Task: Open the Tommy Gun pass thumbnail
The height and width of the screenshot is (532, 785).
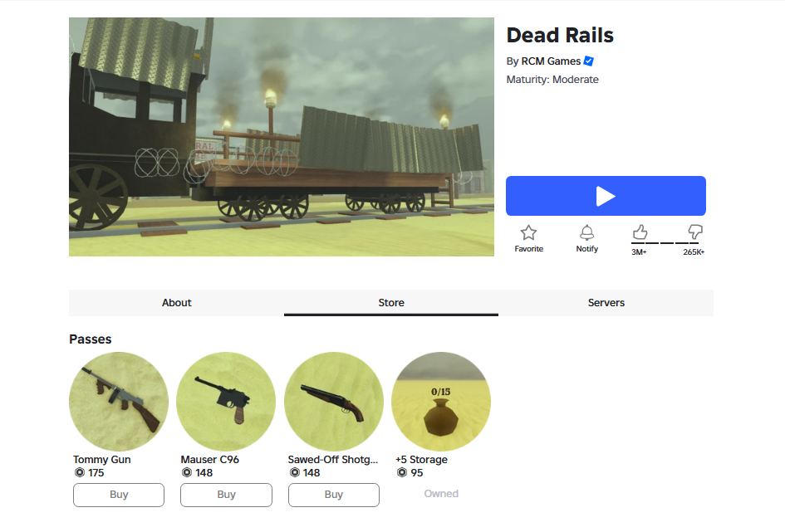Action: (x=119, y=402)
